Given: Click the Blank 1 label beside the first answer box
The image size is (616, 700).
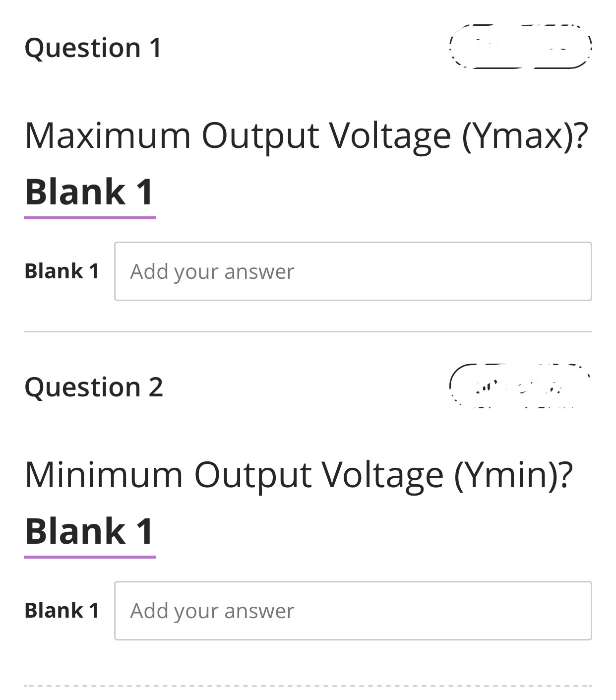Looking at the screenshot, I should tap(62, 271).
